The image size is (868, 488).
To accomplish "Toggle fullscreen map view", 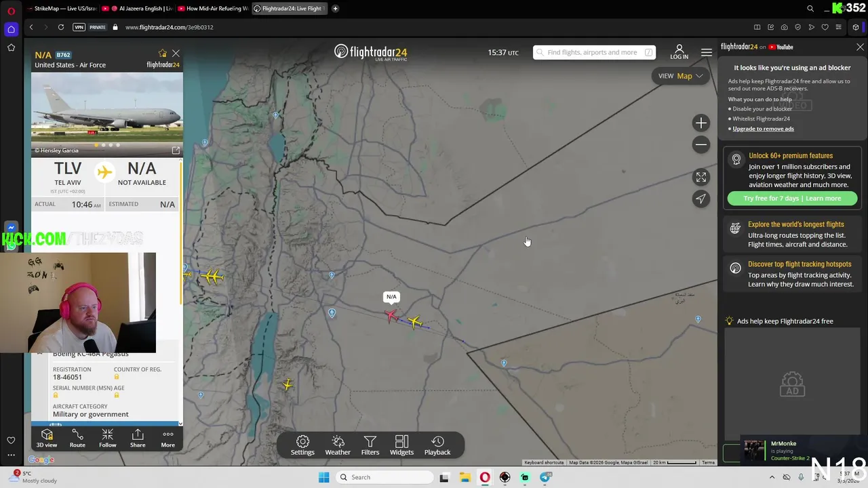I will pos(701,177).
